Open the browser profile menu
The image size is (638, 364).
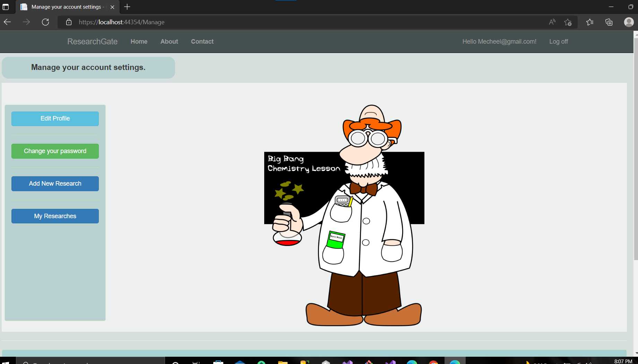pos(629,22)
